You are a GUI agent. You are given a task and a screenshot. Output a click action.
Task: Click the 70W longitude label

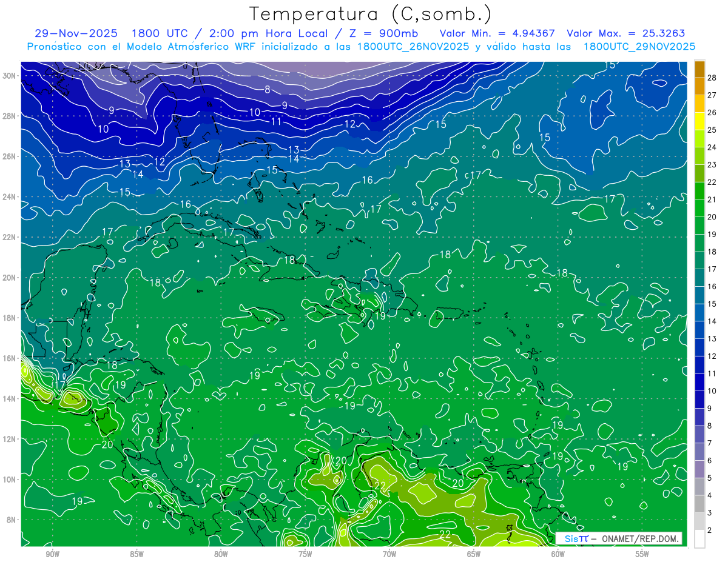click(x=389, y=554)
